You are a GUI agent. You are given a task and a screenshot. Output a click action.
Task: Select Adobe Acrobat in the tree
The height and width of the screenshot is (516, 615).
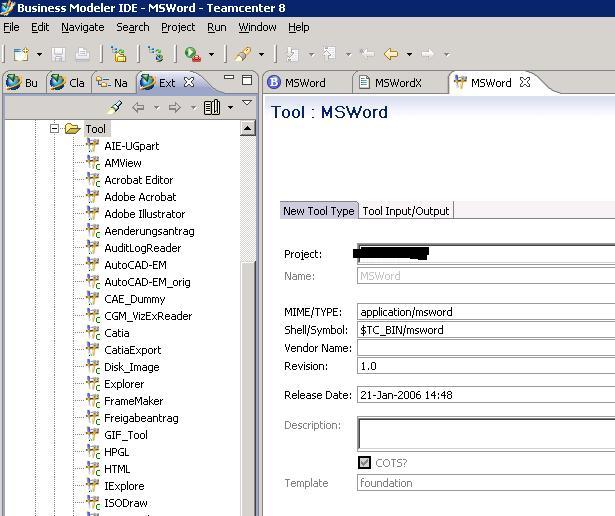[140, 197]
